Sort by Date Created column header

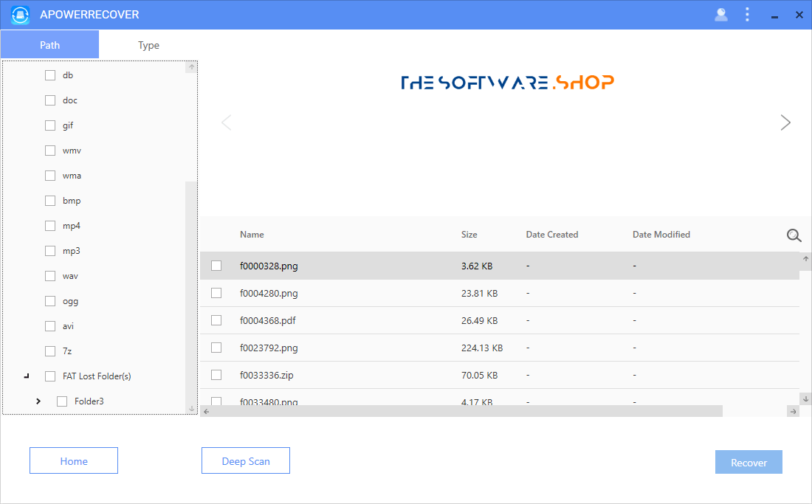552,235
